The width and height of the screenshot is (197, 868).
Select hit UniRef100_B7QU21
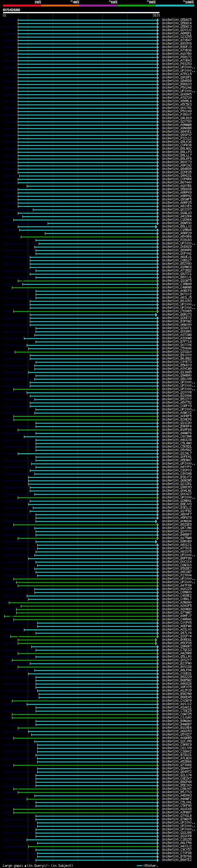pos(176,755)
